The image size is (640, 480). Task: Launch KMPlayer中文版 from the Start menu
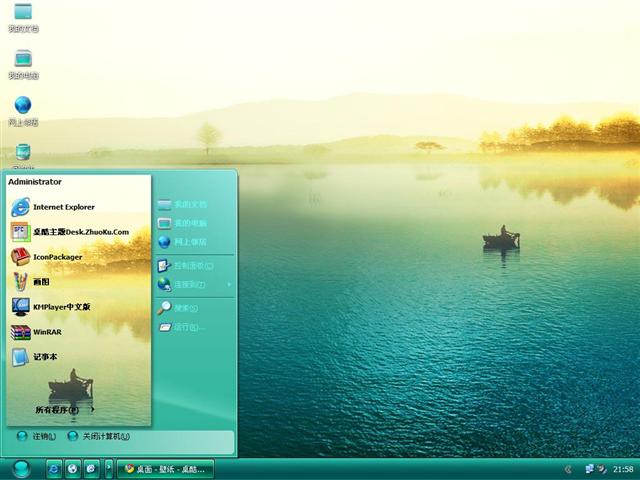coord(60,307)
